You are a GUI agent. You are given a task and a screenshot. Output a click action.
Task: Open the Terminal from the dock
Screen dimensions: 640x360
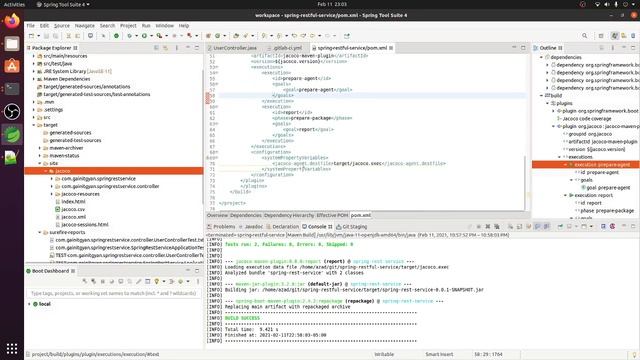point(12,89)
